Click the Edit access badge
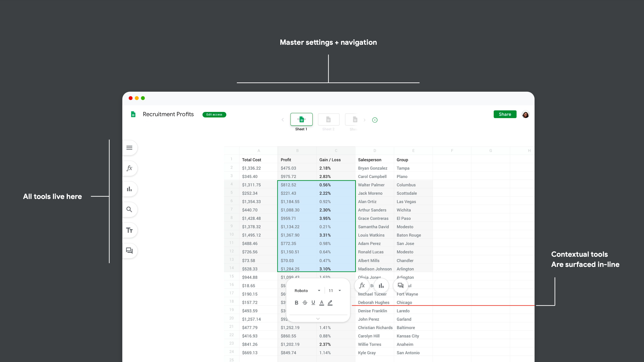 pyautogui.click(x=214, y=115)
